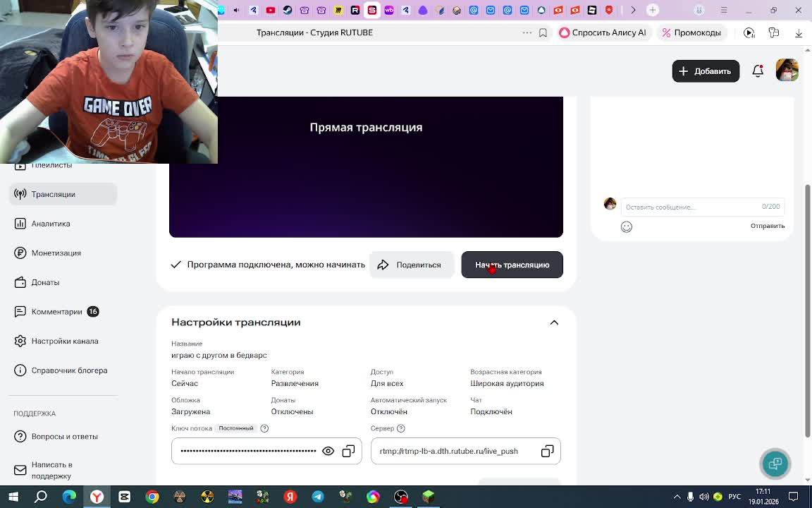This screenshot has width=812, height=508.
Task: Click Спросить Алису AI in the toolbar
Action: (x=603, y=32)
